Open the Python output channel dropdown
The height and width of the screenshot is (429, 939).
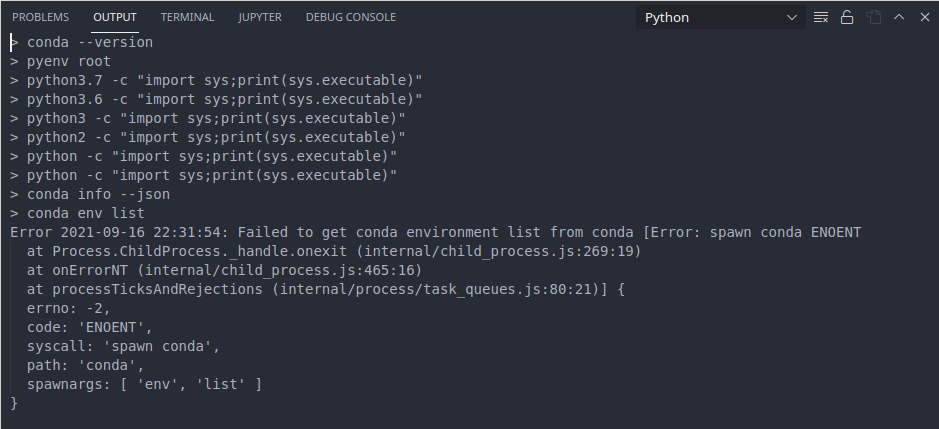coord(721,17)
